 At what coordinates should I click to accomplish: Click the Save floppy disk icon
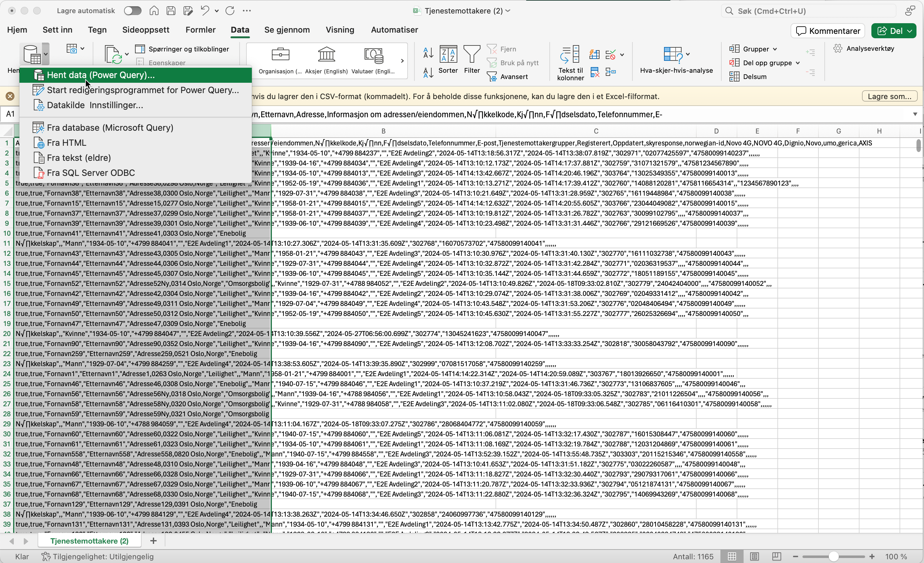[171, 11]
